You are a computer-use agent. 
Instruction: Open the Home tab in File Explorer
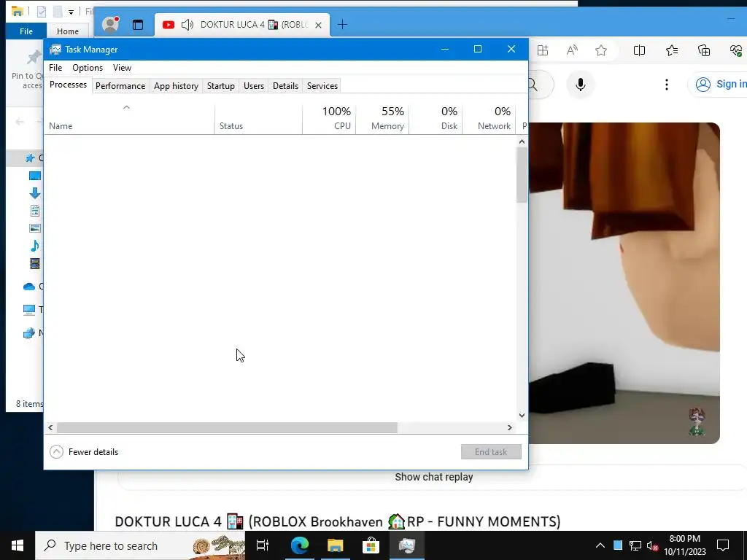pyautogui.click(x=68, y=31)
